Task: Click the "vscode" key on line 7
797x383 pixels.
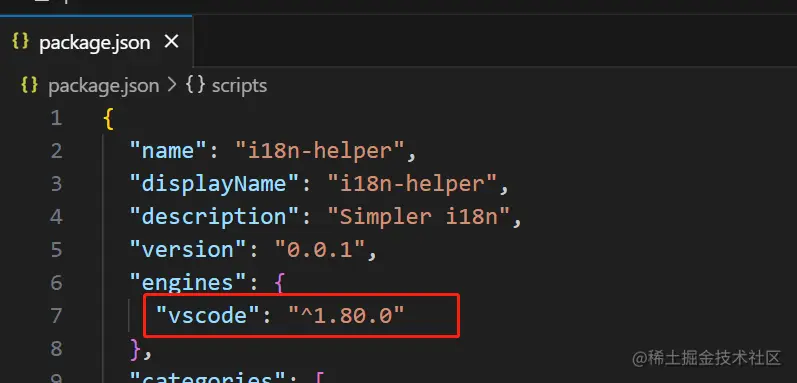Action: [x=208, y=315]
